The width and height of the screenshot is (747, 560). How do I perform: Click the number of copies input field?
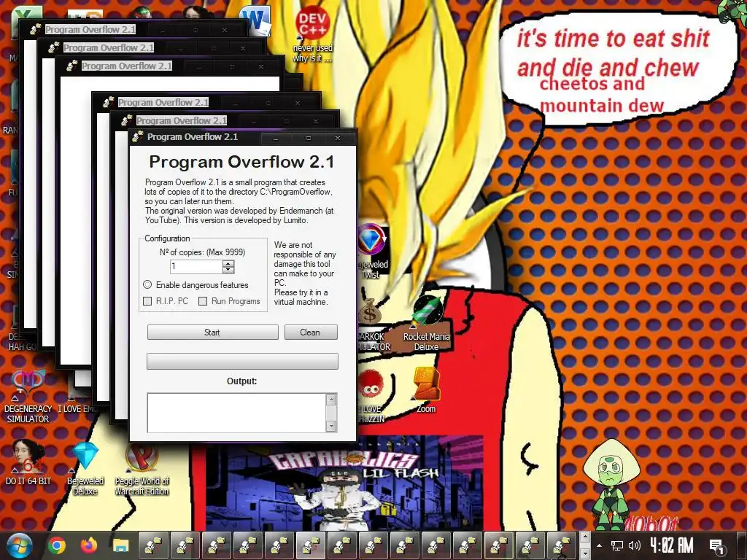coord(196,267)
